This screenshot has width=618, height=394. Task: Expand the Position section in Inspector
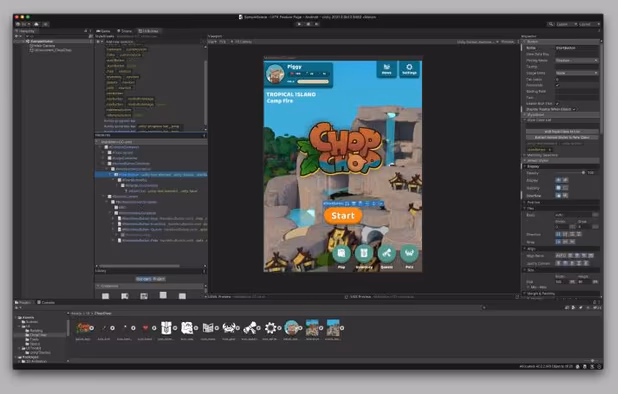pyautogui.click(x=525, y=202)
